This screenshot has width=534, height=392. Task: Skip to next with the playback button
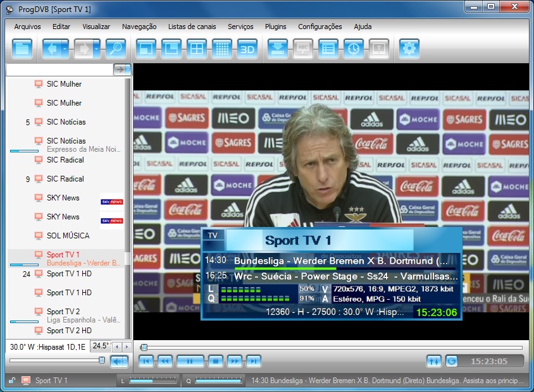coord(253,361)
